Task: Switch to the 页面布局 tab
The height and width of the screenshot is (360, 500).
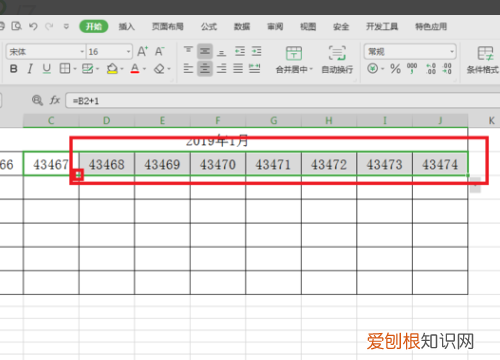Action: click(x=168, y=26)
